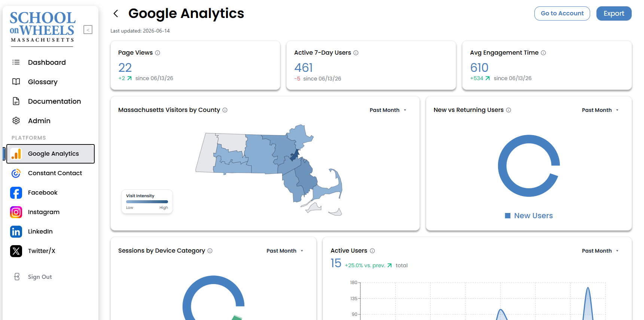Toggle the New Users legend entry

tap(529, 216)
